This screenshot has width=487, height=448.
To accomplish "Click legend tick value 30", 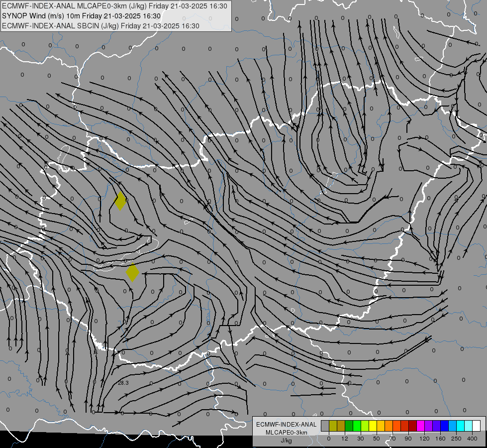I will tap(361, 439).
